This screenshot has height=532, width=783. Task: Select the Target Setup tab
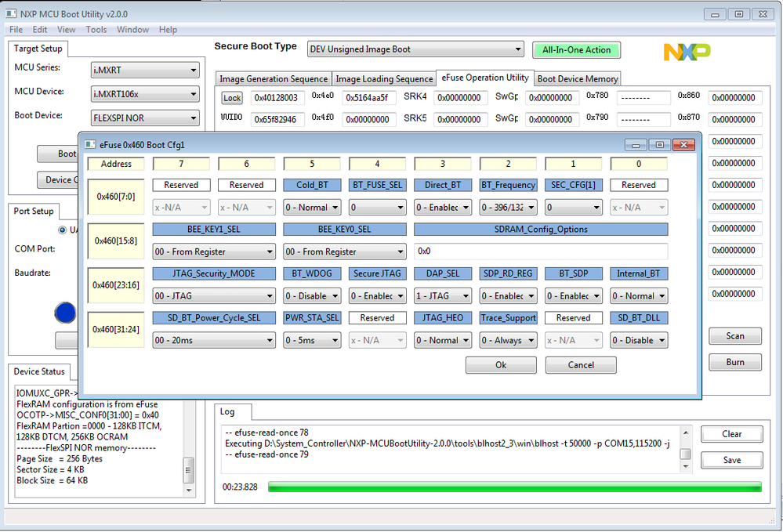38,49
